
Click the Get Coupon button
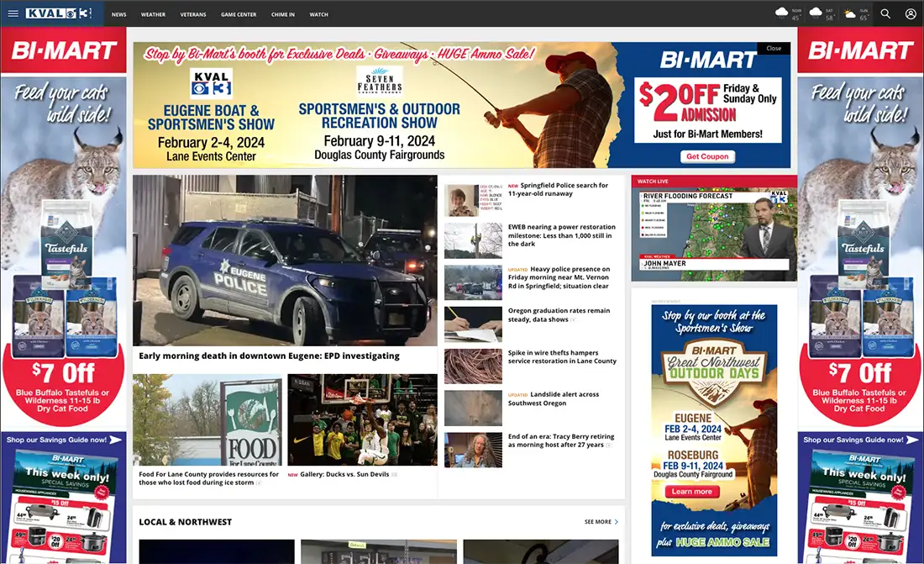click(707, 156)
